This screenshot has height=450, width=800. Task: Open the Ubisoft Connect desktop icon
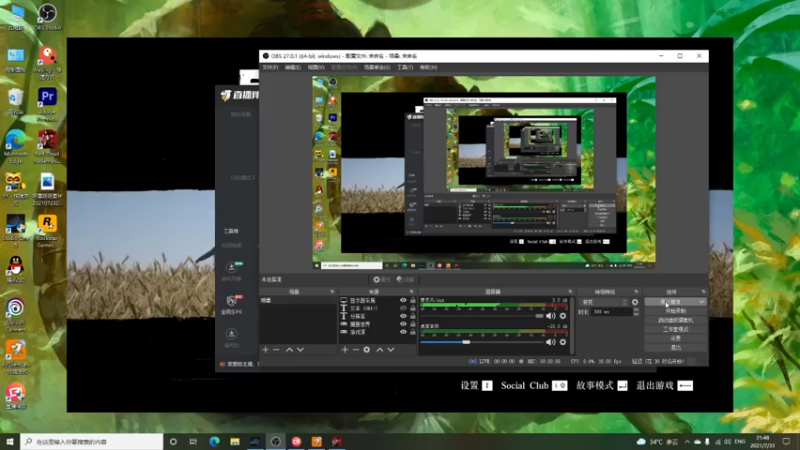15,314
